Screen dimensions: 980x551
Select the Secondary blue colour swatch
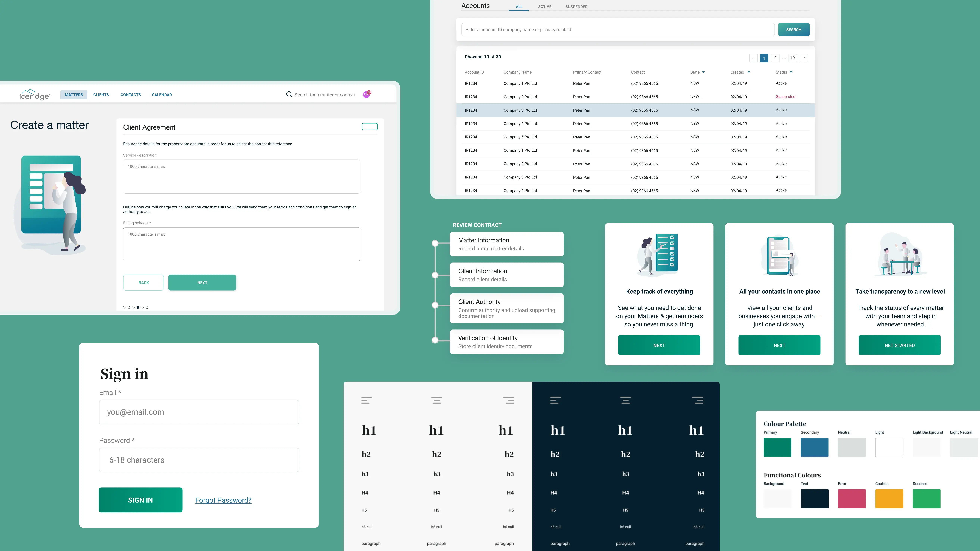click(x=815, y=447)
